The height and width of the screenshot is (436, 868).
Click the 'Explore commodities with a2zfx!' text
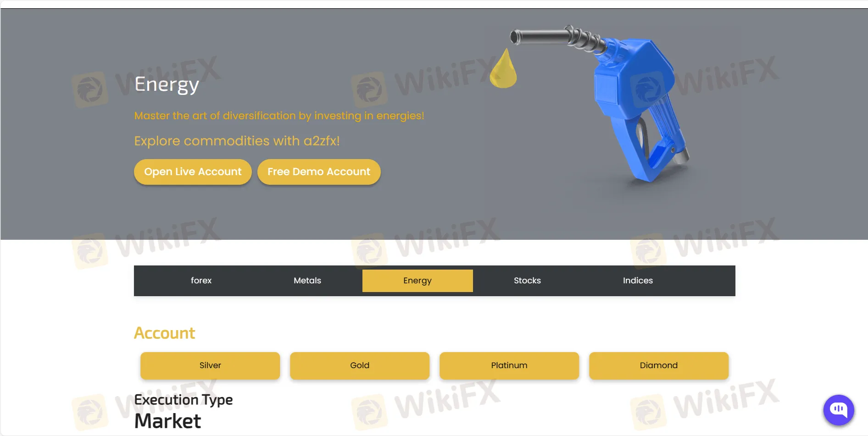click(237, 141)
